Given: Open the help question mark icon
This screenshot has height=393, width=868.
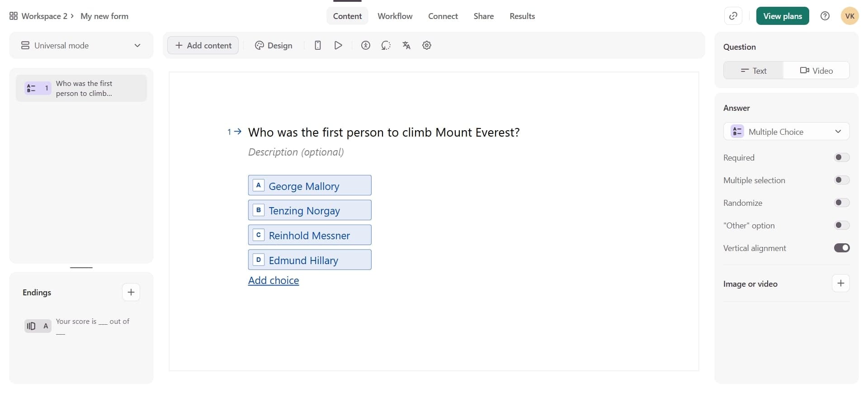Looking at the screenshot, I should [x=825, y=16].
